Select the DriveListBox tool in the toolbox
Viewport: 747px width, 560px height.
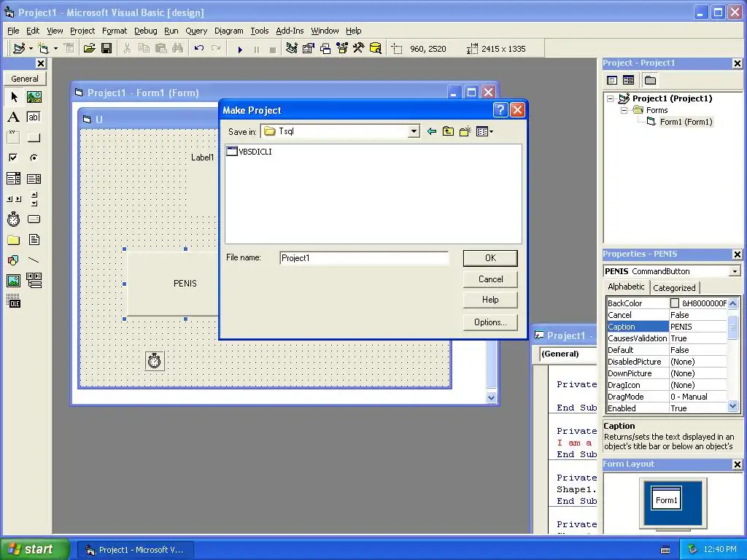tap(34, 219)
